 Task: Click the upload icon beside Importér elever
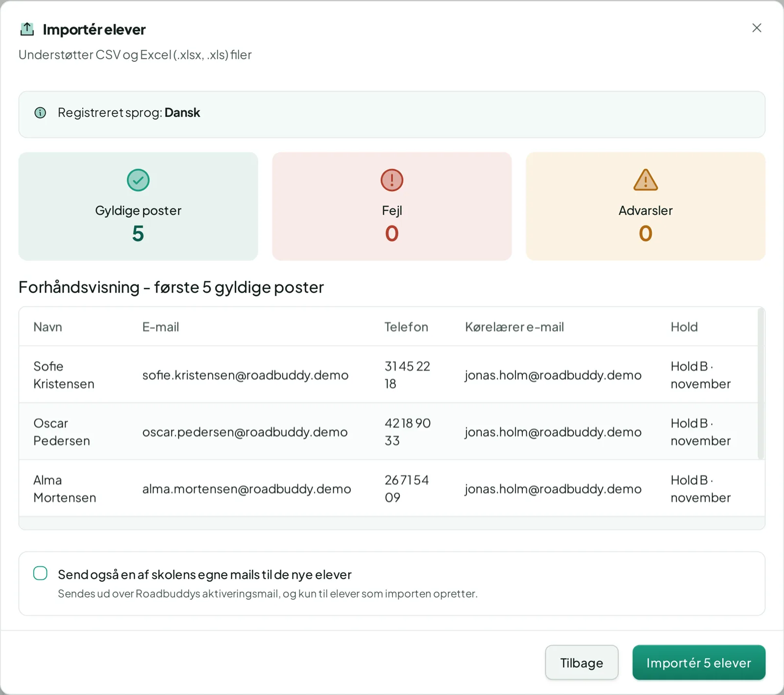click(27, 29)
